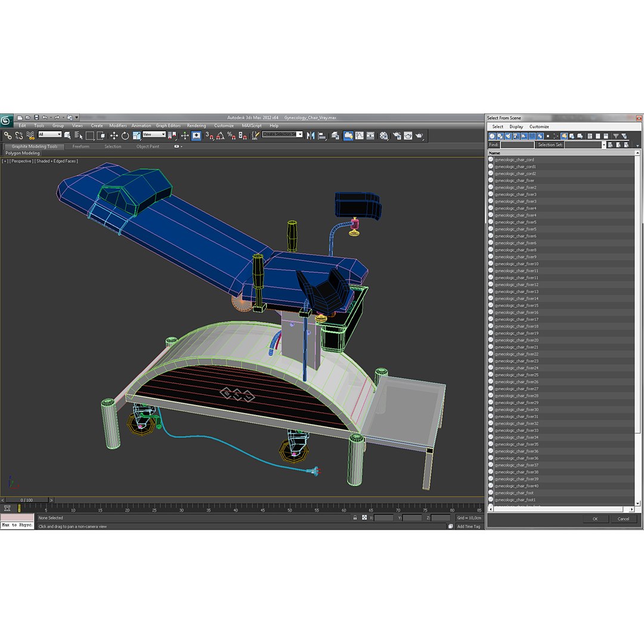Expand the Selection Set dropdown in the dialog
Viewport: 644px width, 644px height.
click(x=603, y=144)
